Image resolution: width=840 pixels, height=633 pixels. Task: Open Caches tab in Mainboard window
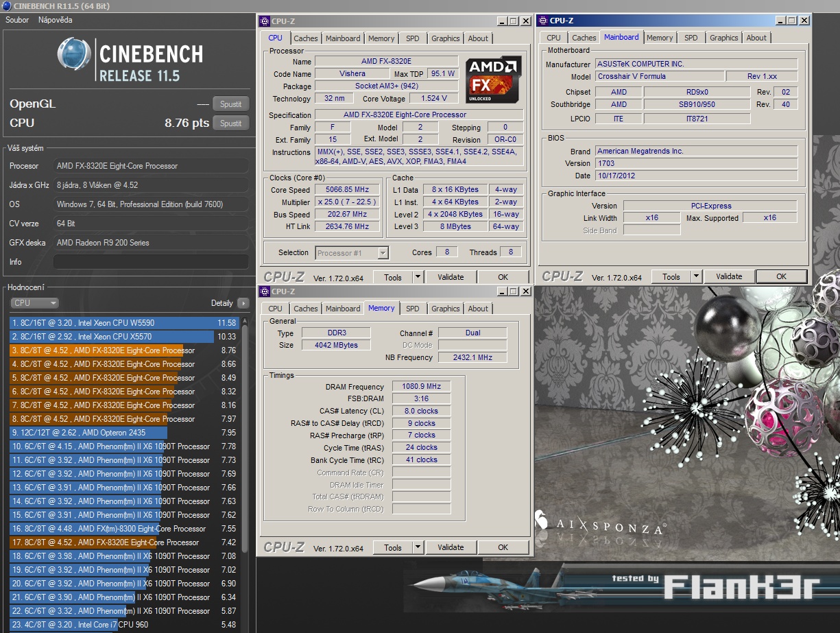point(584,38)
